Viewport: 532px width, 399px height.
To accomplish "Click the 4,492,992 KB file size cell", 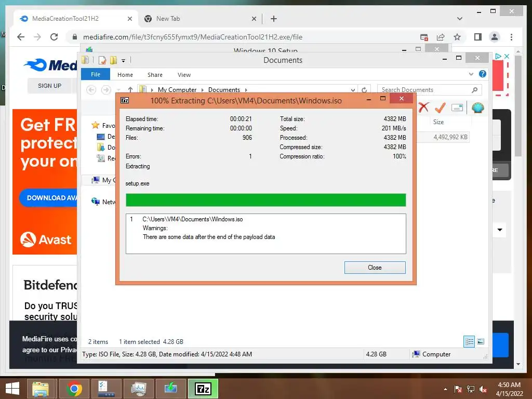I will pyautogui.click(x=450, y=137).
